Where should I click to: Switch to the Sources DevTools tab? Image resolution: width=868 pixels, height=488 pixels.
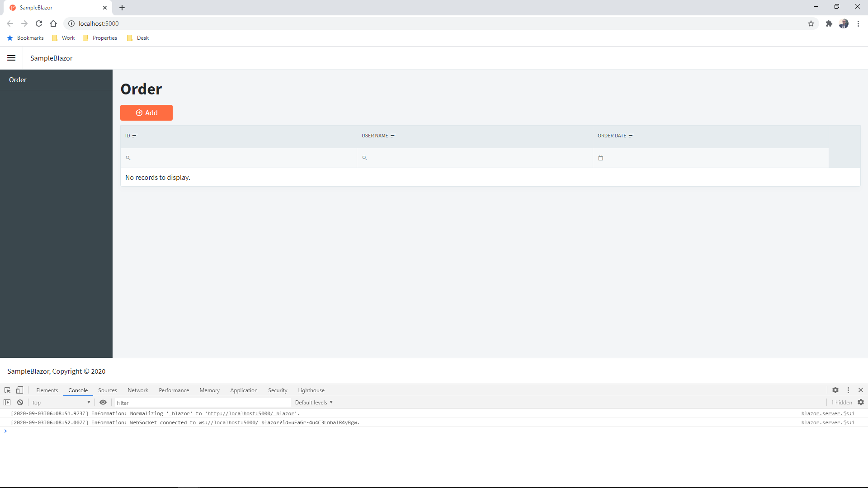108,390
